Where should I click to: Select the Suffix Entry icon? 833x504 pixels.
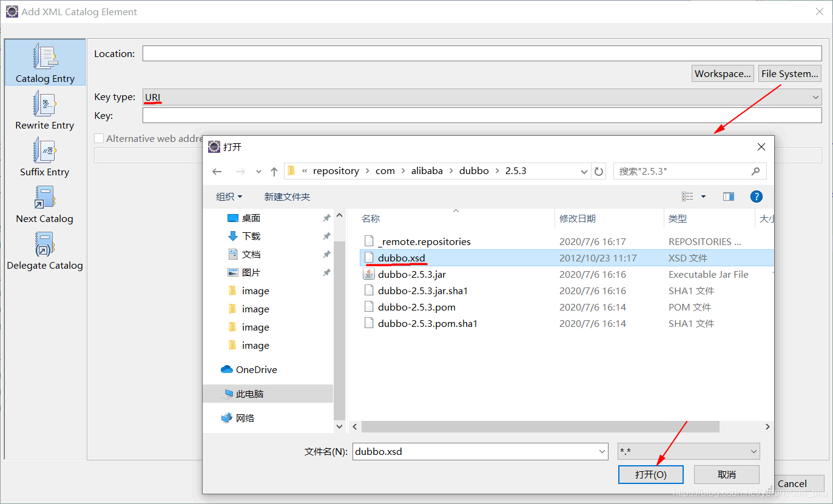[45, 150]
